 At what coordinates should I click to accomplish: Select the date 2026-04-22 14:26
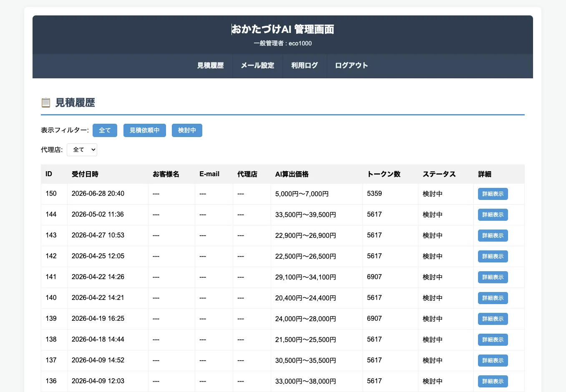pos(98,277)
